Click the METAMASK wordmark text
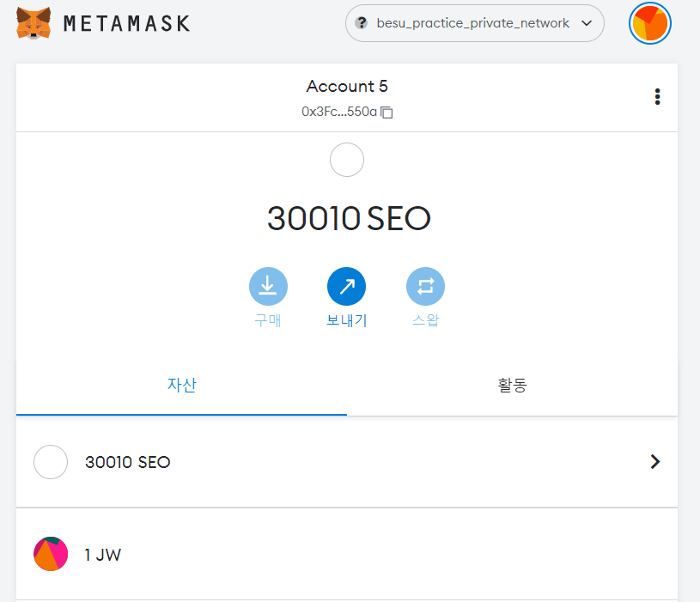Viewport: 700px width, 602px height. pos(127,24)
